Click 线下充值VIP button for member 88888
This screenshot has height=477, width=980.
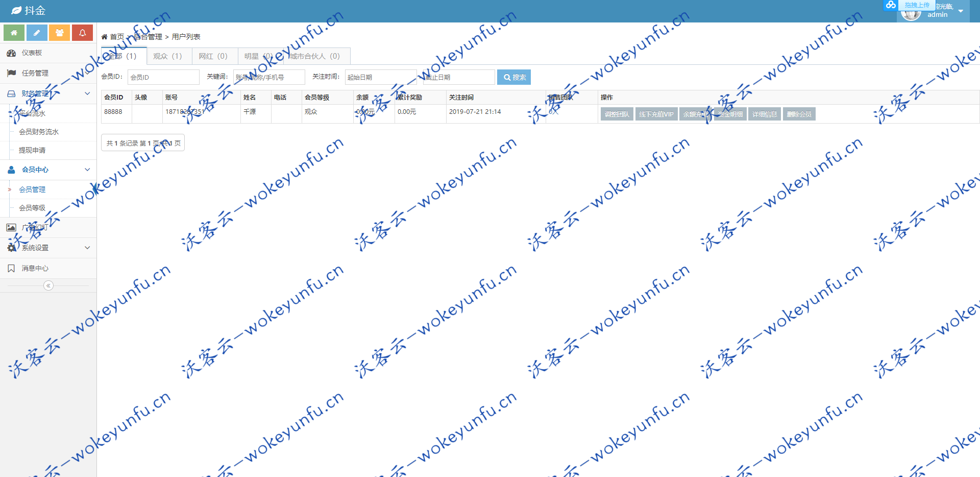[x=656, y=114]
